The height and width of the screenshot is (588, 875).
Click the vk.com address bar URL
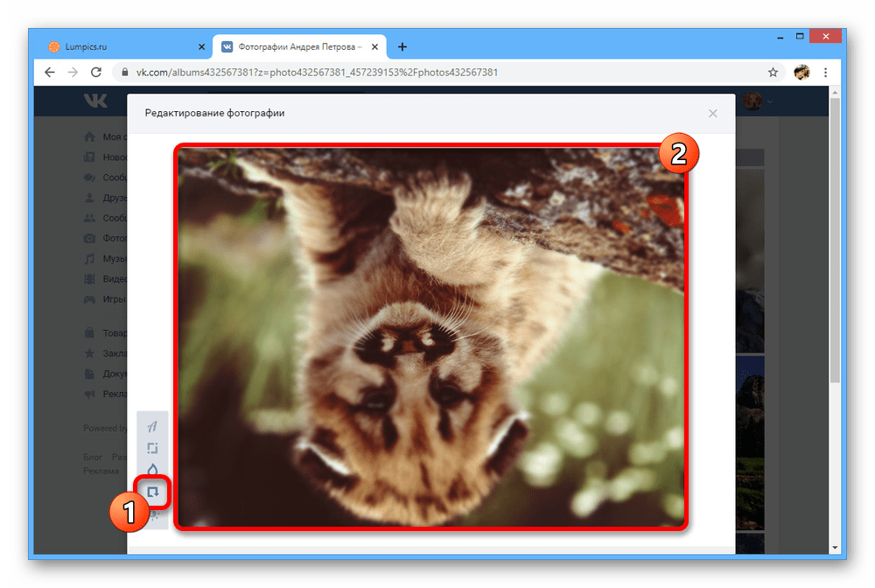317,72
